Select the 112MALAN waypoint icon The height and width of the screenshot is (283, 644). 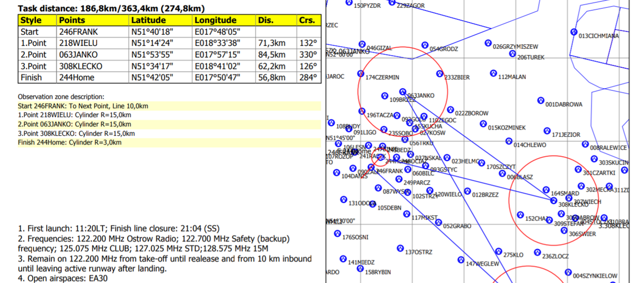point(493,74)
